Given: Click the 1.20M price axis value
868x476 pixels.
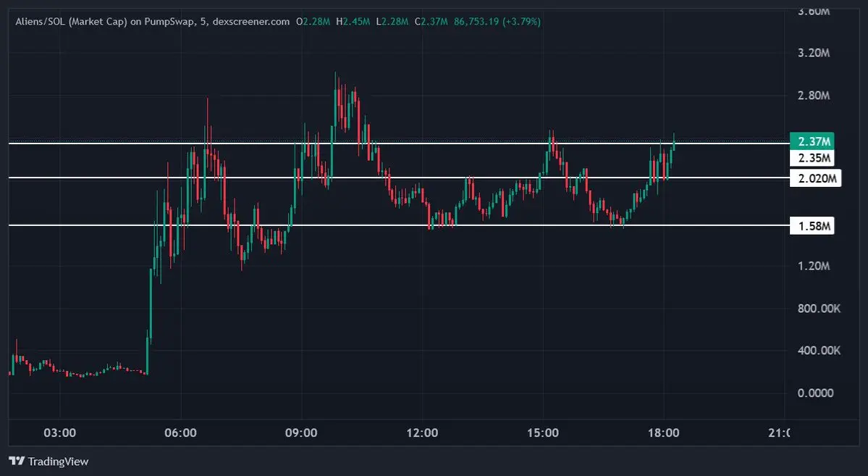Looking at the screenshot, I should click(814, 266).
